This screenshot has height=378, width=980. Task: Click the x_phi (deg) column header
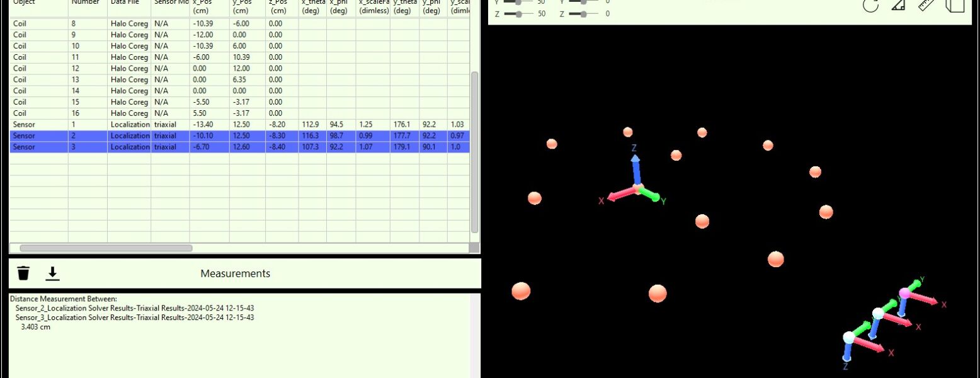pos(341,7)
